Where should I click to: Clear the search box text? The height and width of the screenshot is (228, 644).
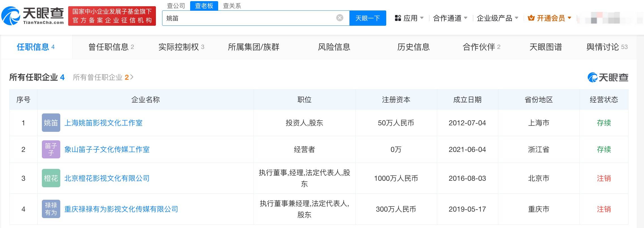click(340, 18)
